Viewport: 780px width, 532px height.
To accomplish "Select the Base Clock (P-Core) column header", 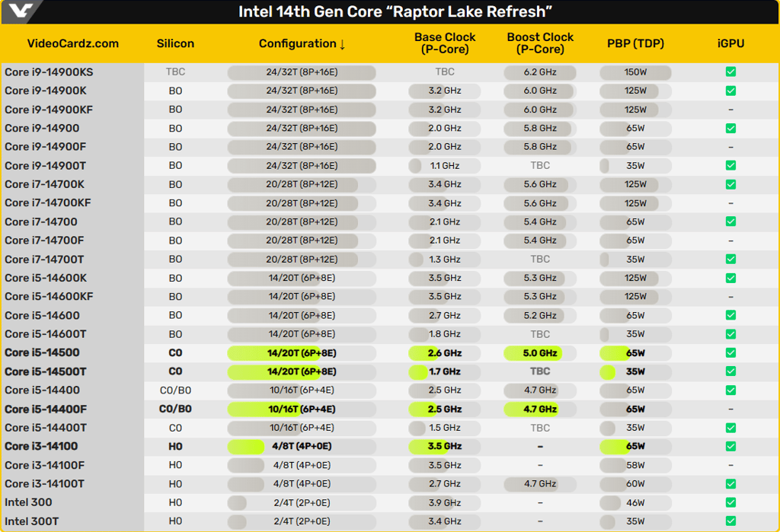I will pyautogui.click(x=445, y=43).
